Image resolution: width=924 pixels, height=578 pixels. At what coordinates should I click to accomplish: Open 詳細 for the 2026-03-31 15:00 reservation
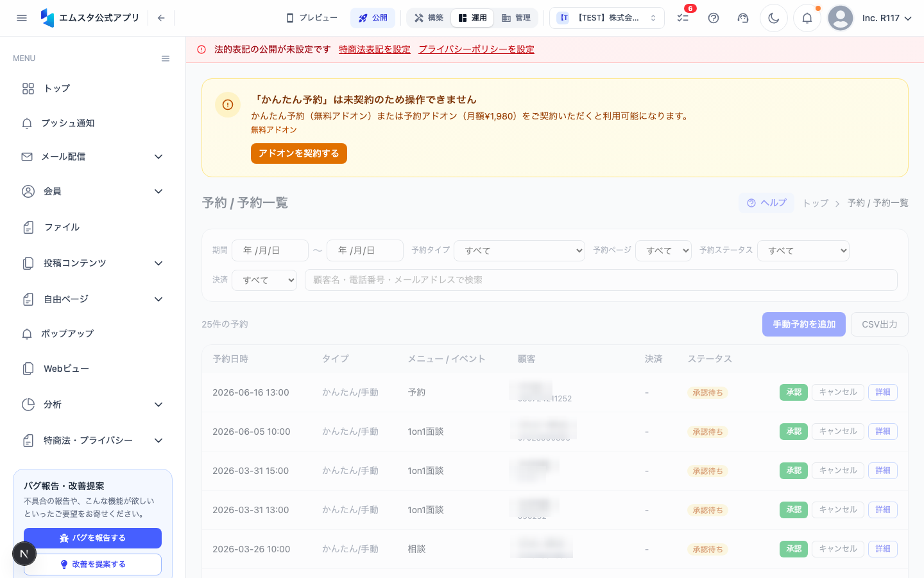click(x=883, y=471)
